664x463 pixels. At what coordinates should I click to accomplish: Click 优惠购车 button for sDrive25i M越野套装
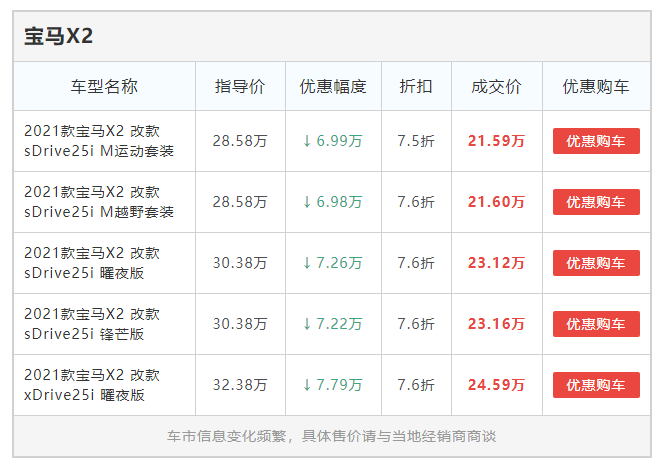(x=596, y=202)
